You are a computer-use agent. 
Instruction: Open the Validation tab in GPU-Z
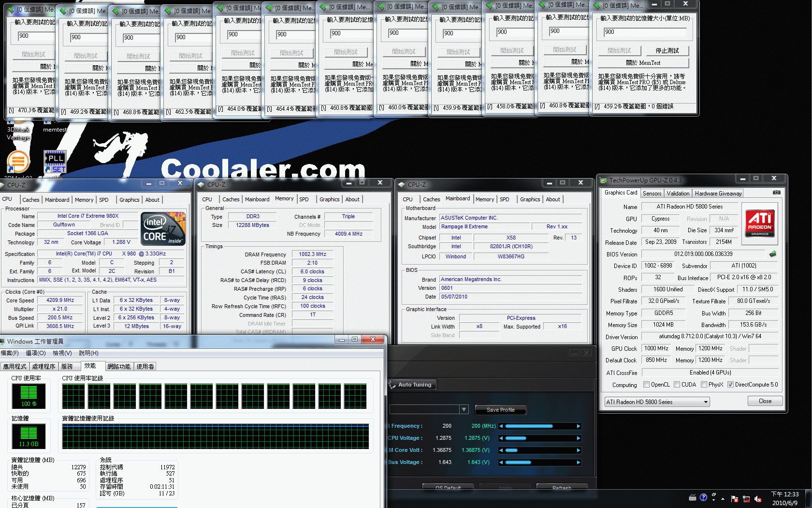(678, 194)
